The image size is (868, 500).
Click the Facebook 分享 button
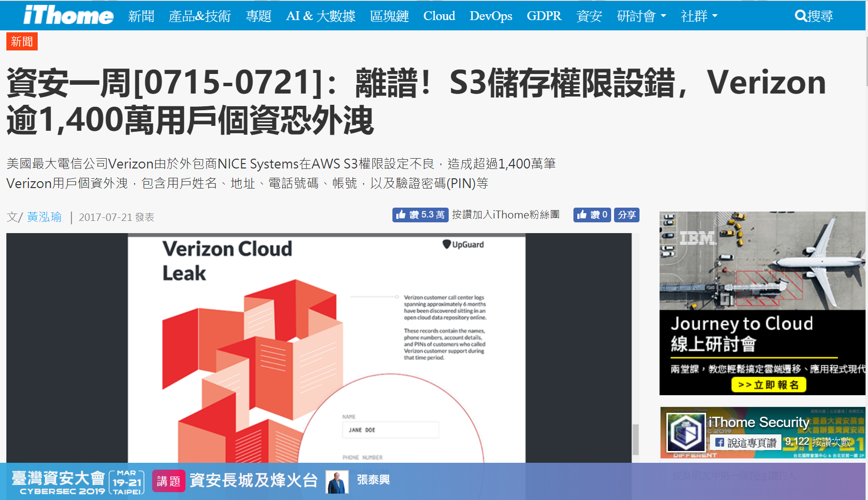(x=626, y=215)
